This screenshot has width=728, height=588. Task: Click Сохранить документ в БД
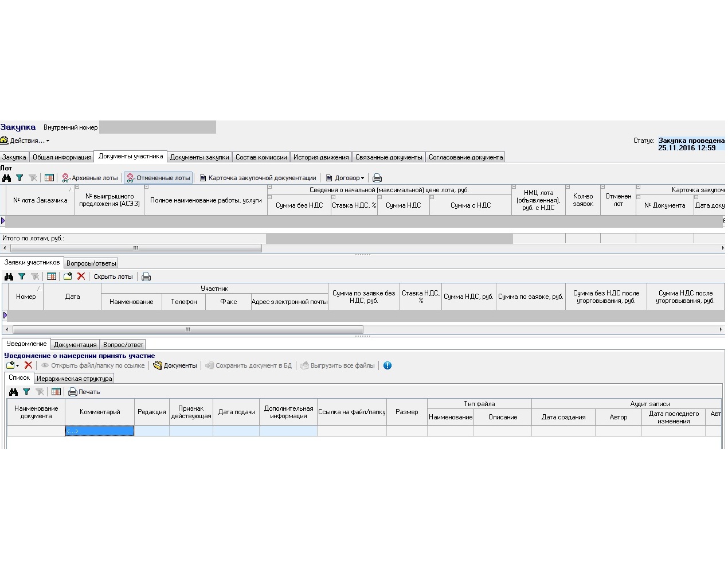248,365
